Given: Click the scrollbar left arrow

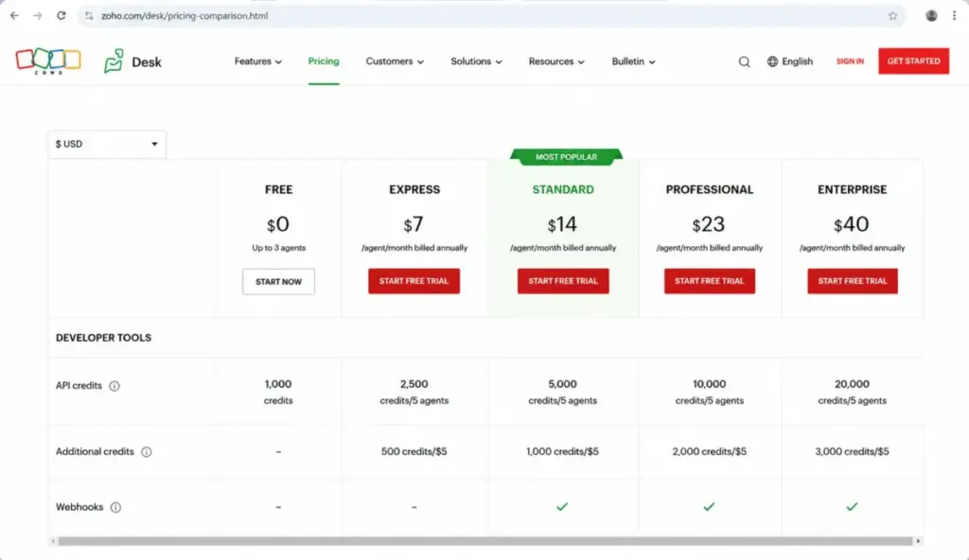Looking at the screenshot, I should pos(53,541).
